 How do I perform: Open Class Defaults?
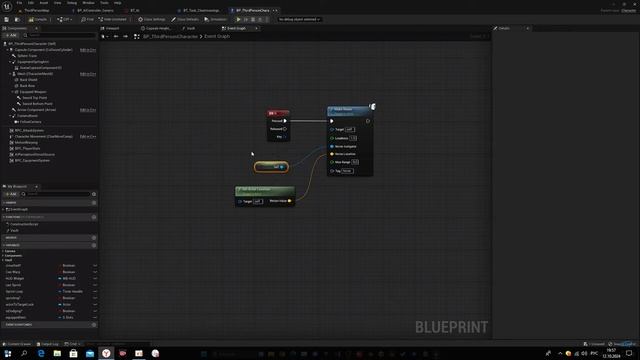tap(185, 19)
